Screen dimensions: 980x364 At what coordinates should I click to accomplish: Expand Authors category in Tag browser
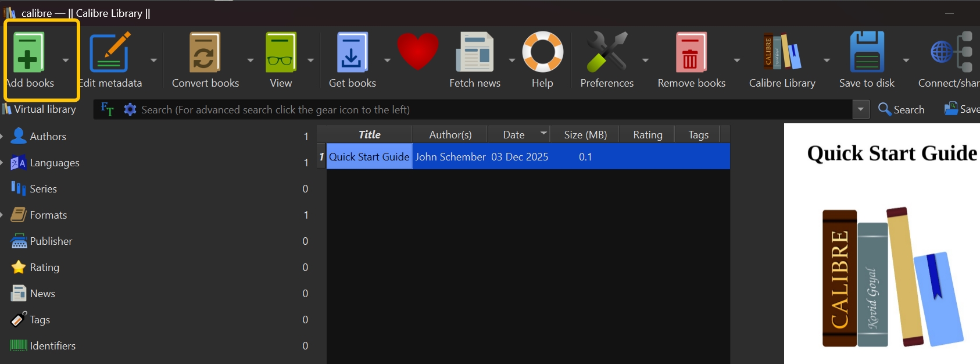[x=2, y=136]
